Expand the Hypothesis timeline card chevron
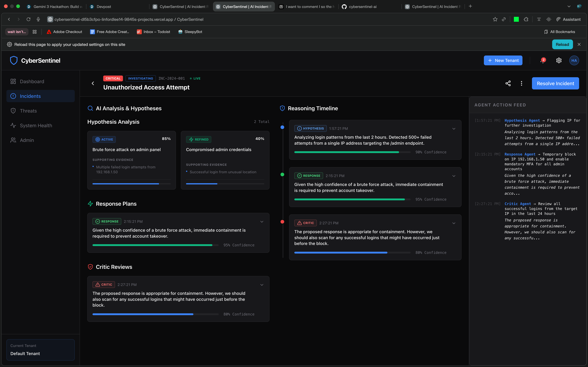588x367 pixels. click(x=454, y=129)
